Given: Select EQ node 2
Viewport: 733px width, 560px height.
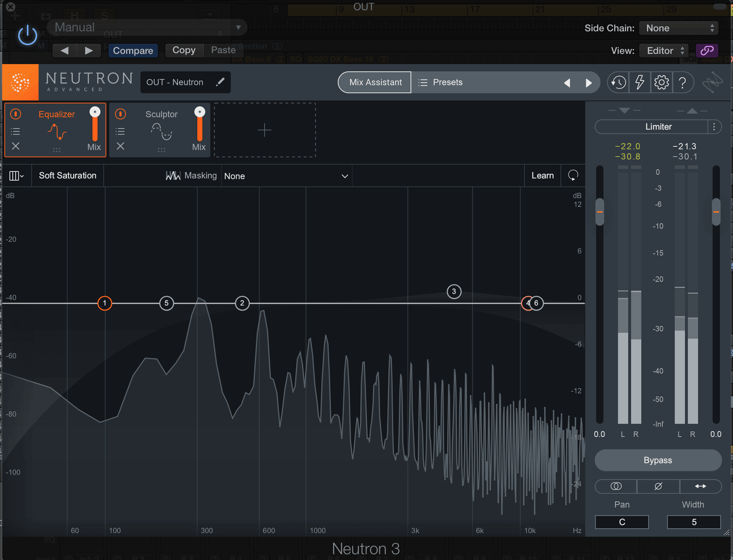Looking at the screenshot, I should (x=242, y=303).
